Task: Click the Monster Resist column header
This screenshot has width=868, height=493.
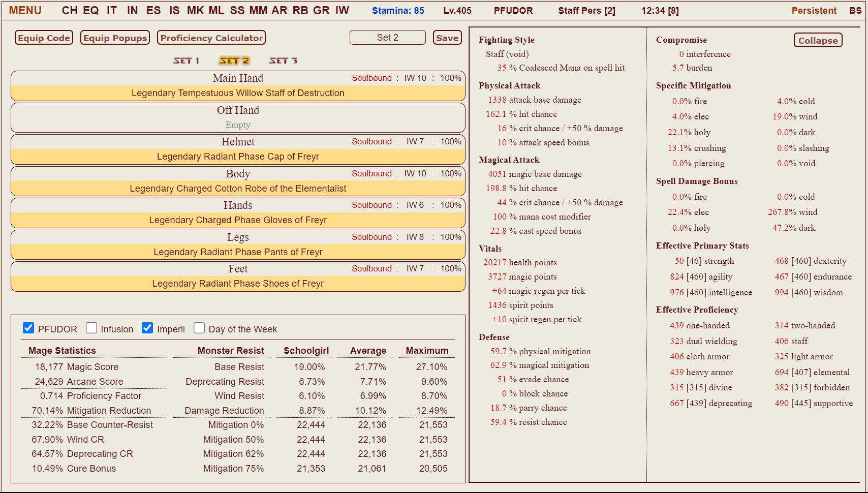Action: 231,351
